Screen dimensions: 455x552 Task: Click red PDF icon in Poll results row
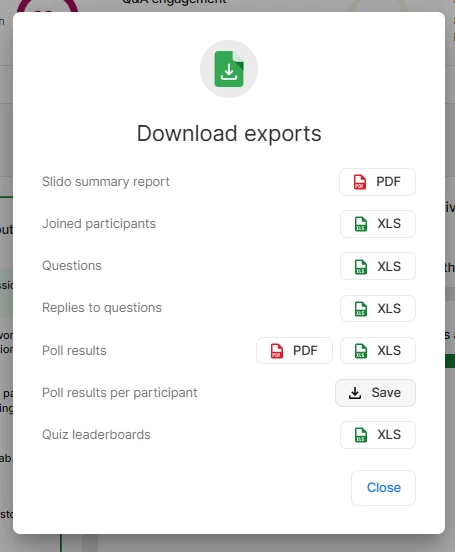point(276,351)
